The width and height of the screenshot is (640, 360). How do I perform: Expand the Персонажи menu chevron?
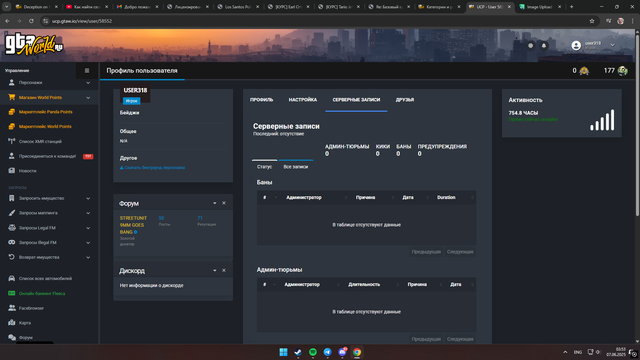click(88, 83)
